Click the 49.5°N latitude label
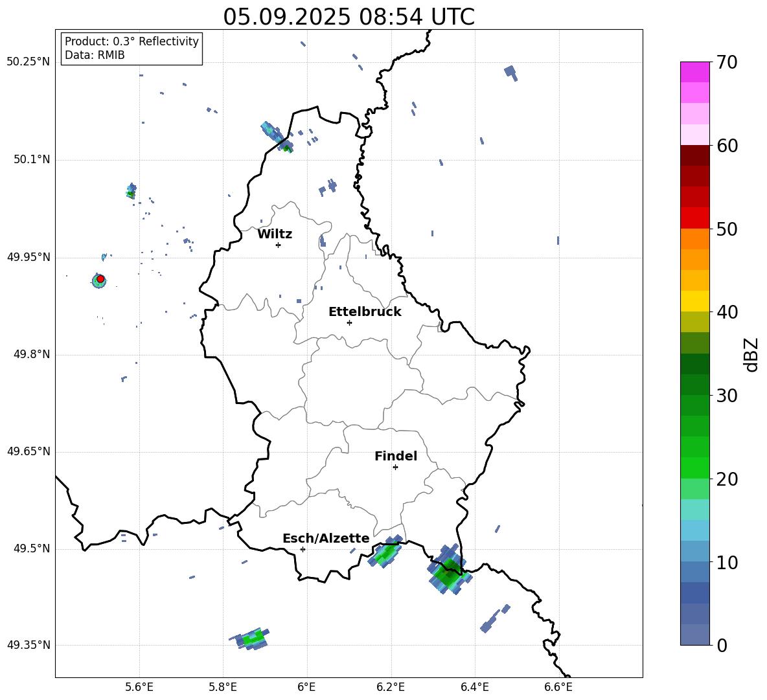 [31, 548]
